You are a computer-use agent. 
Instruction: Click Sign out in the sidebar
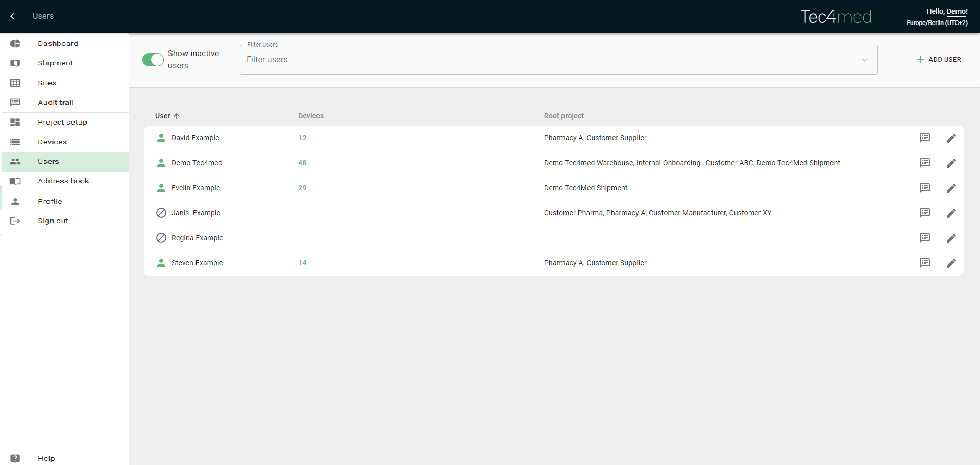click(x=53, y=221)
